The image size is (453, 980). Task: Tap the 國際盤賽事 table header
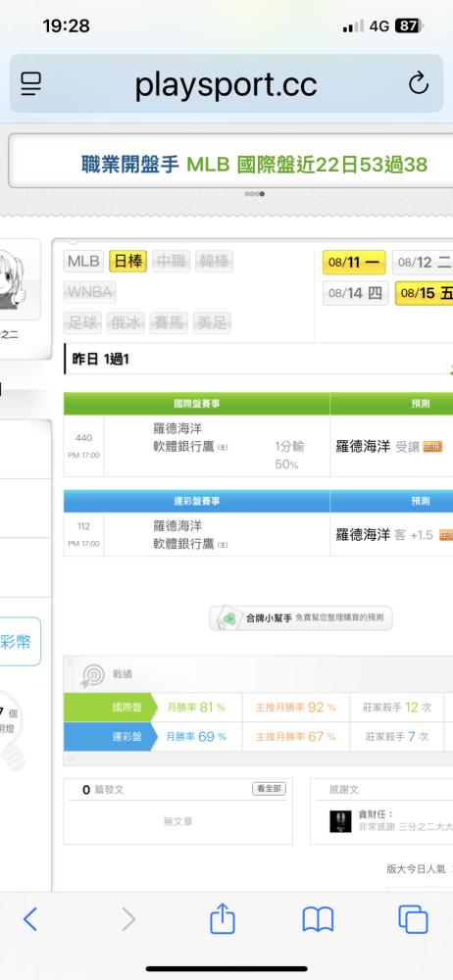tap(196, 404)
